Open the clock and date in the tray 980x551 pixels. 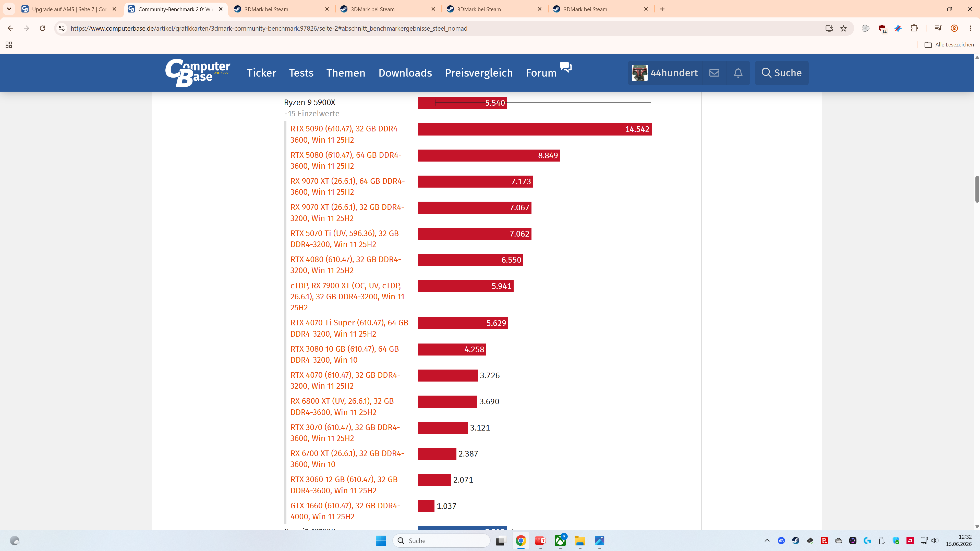click(x=959, y=540)
